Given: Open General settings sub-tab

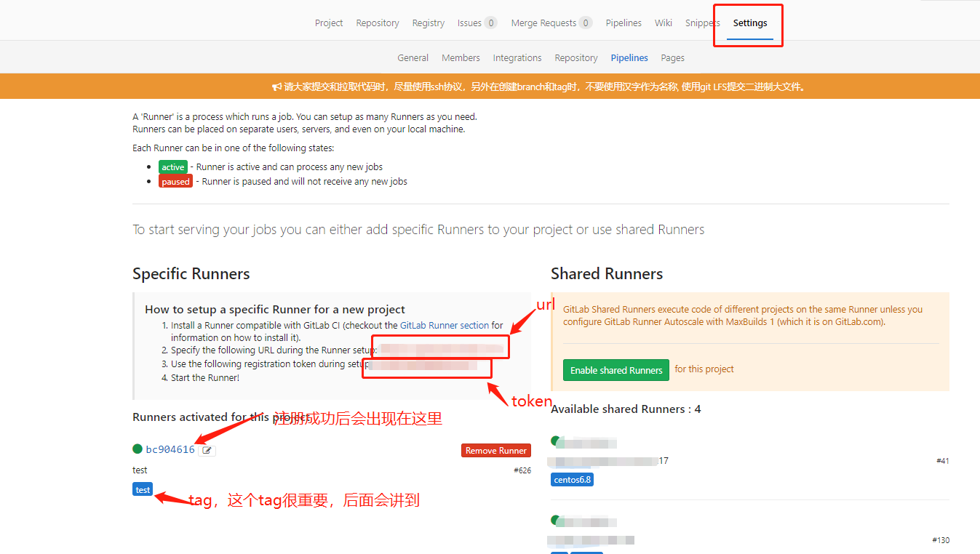Looking at the screenshot, I should [x=413, y=57].
